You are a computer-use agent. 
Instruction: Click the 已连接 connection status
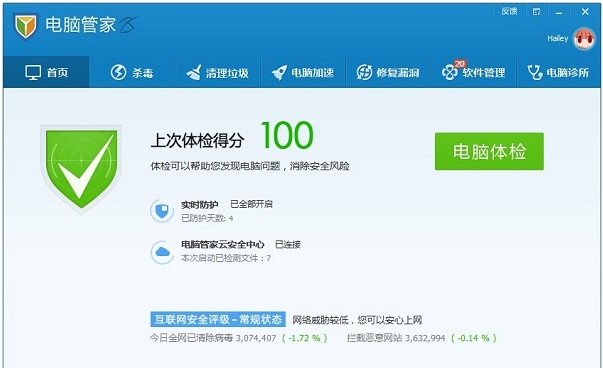click(288, 245)
